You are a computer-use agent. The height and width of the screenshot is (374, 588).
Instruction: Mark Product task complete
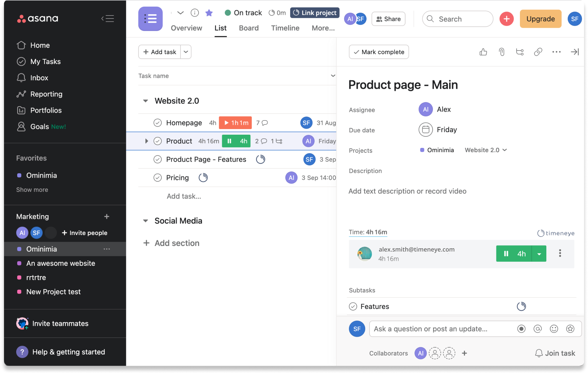pos(158,141)
